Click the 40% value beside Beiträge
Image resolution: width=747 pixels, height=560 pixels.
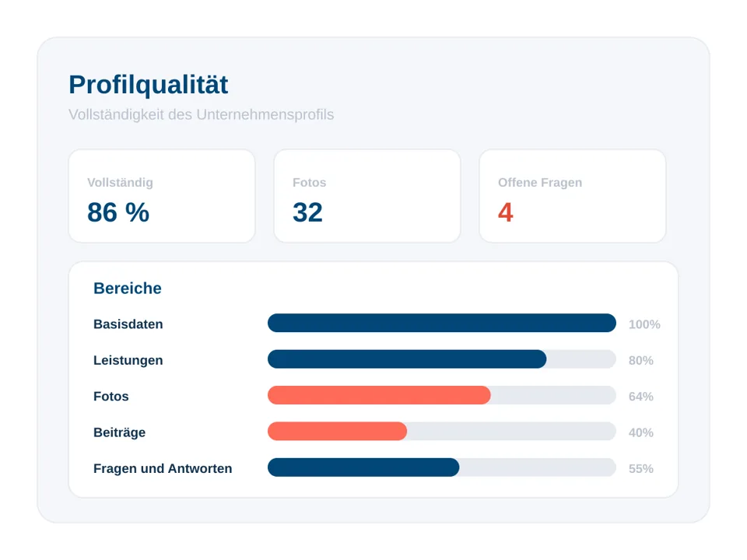coord(640,433)
